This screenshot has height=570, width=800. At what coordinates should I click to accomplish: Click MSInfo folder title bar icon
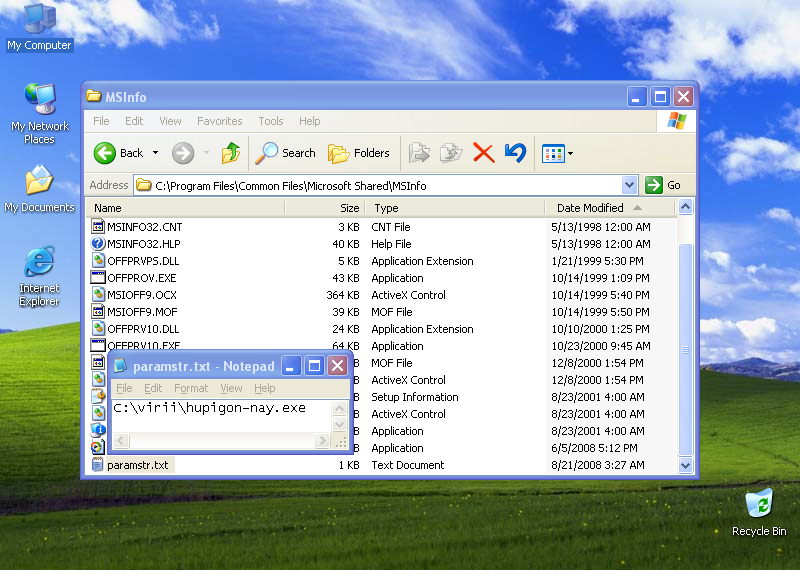pyautogui.click(x=93, y=96)
